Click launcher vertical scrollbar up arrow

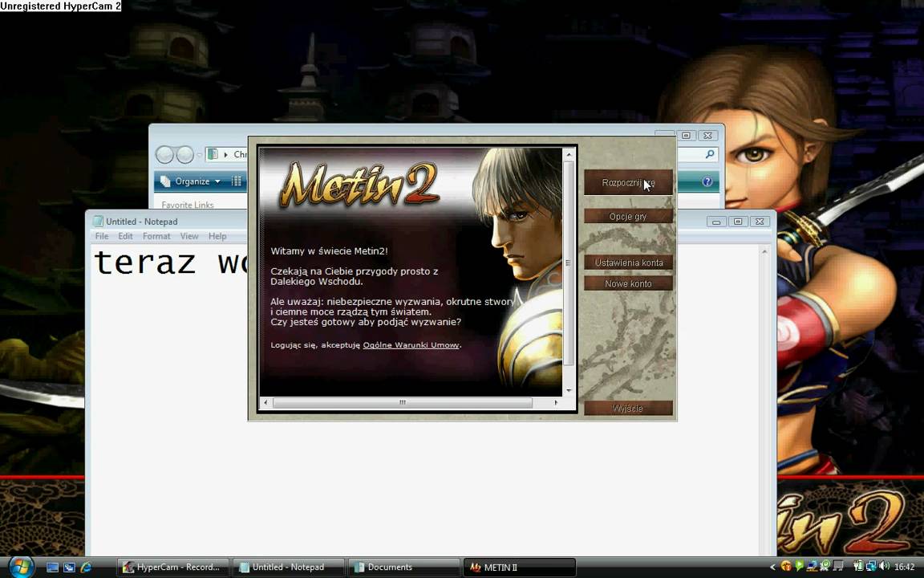[569, 154]
